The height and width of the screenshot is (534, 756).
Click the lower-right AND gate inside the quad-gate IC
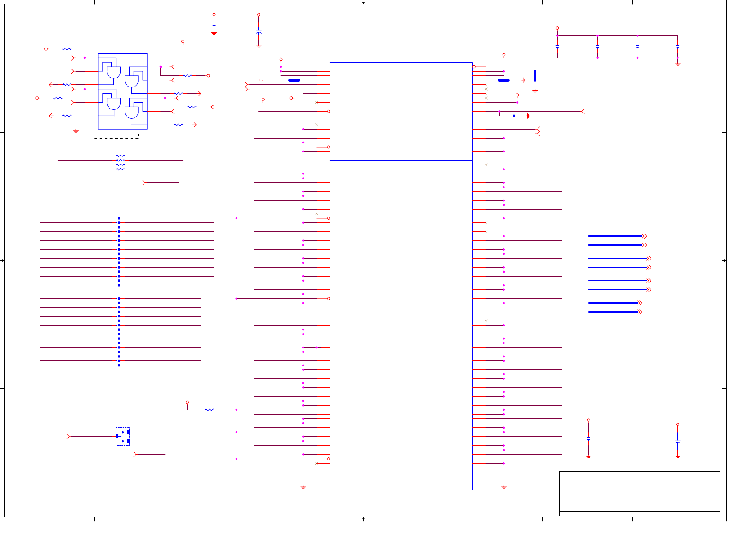[x=131, y=113]
